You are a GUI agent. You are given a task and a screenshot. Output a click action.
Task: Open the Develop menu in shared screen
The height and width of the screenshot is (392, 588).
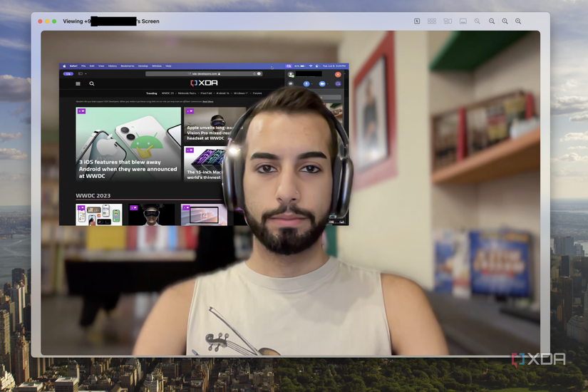[x=143, y=66]
